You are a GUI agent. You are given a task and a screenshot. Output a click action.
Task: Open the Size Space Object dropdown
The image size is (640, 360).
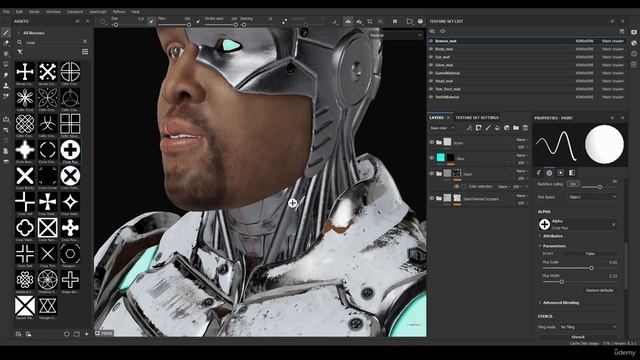pos(592,197)
